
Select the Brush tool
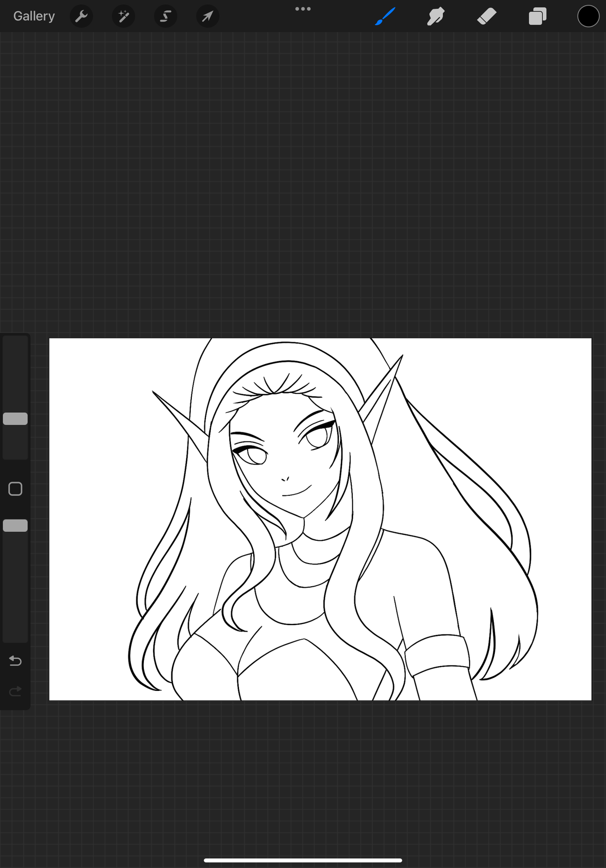tap(385, 17)
